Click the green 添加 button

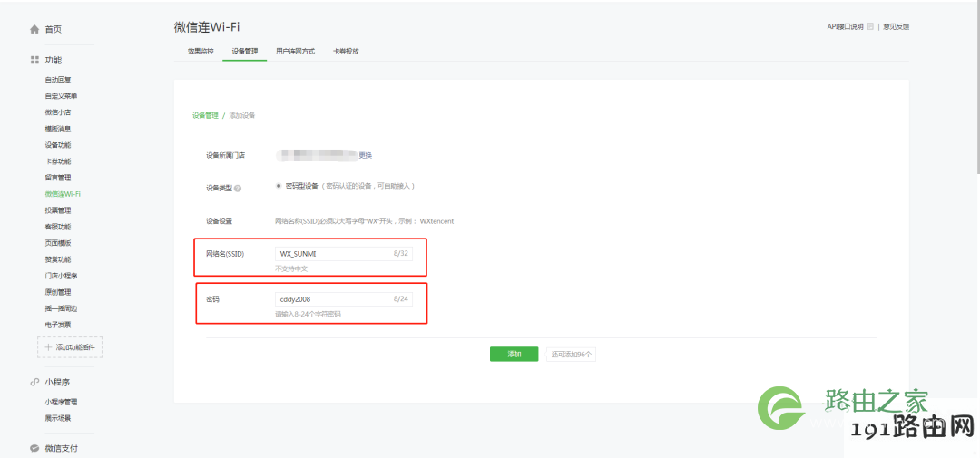pyautogui.click(x=514, y=354)
